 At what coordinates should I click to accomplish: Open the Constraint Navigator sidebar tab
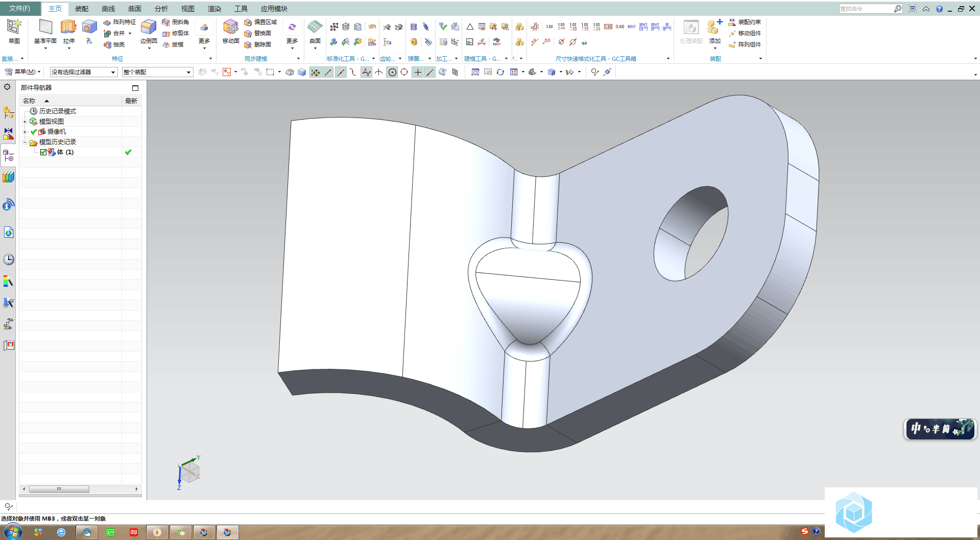click(x=8, y=134)
